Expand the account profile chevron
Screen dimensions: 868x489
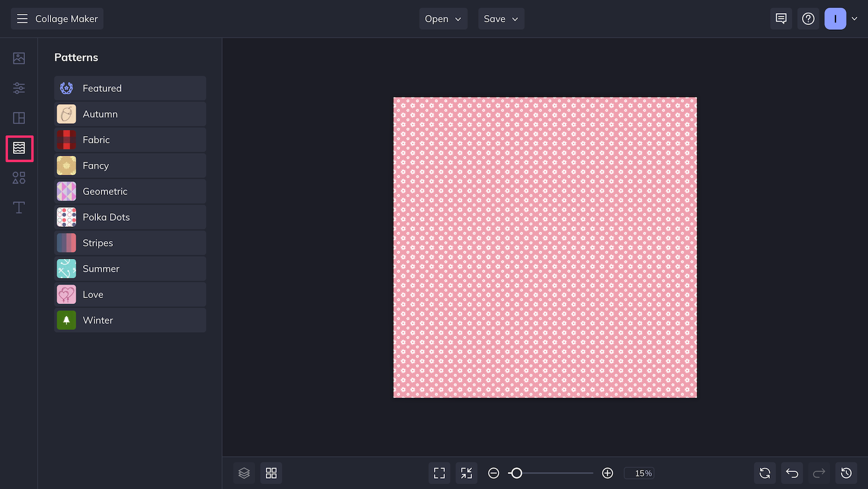point(854,19)
